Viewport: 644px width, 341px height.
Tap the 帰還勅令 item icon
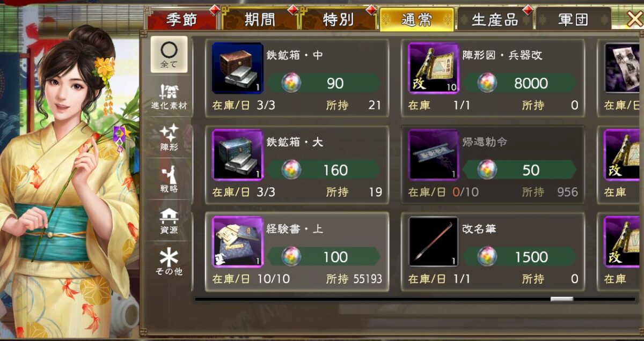[x=434, y=155]
